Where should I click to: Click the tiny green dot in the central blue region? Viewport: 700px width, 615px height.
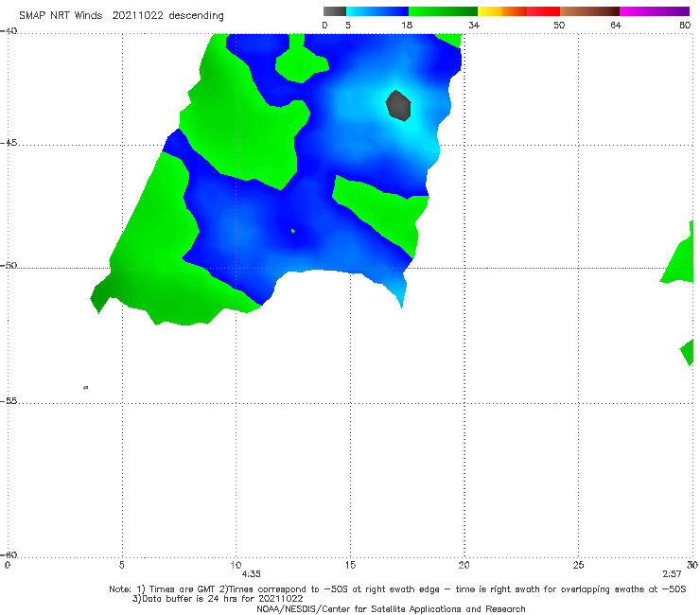293,231
